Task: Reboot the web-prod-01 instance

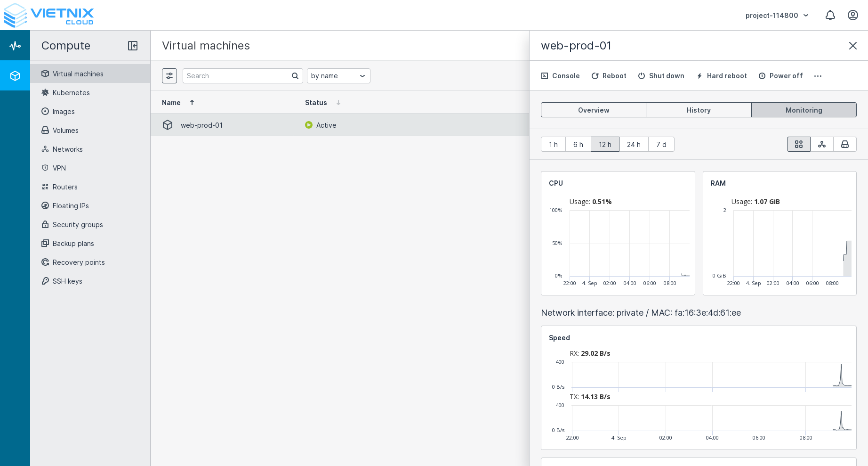Action: click(x=609, y=75)
